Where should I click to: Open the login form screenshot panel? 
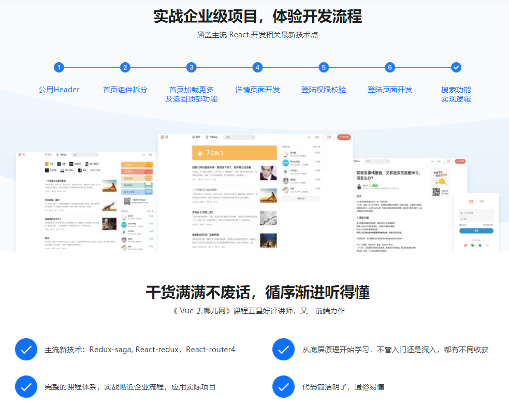(x=476, y=223)
